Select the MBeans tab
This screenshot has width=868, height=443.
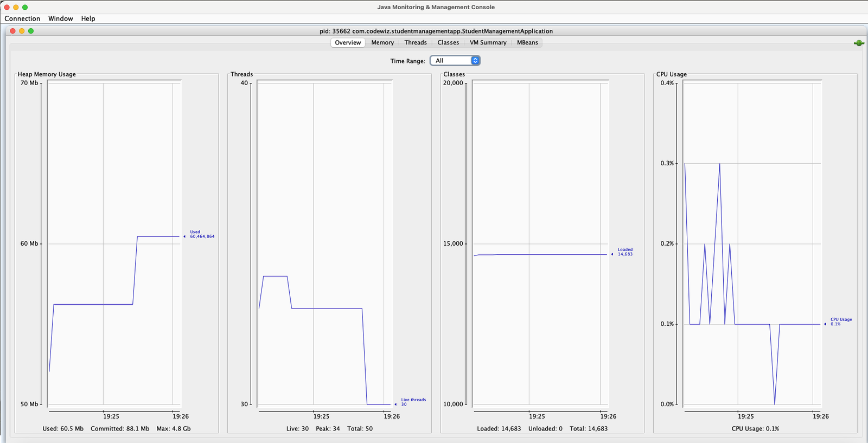coord(527,43)
